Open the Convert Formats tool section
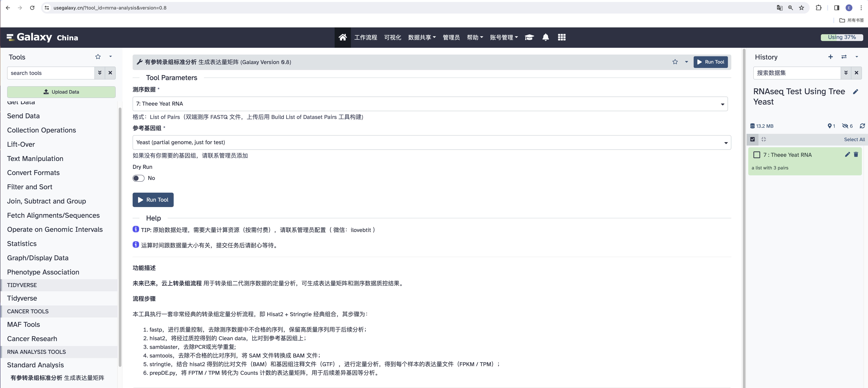Viewport: 868px width, 388px height. 33,173
